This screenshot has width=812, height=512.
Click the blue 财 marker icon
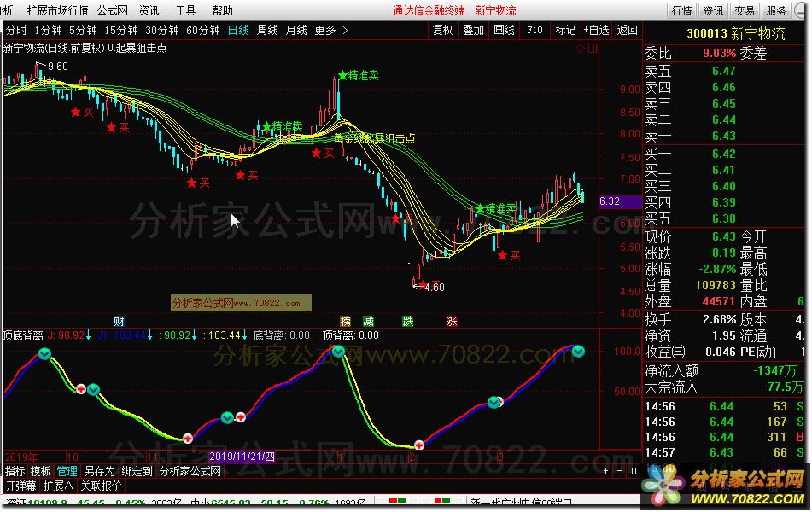119,322
